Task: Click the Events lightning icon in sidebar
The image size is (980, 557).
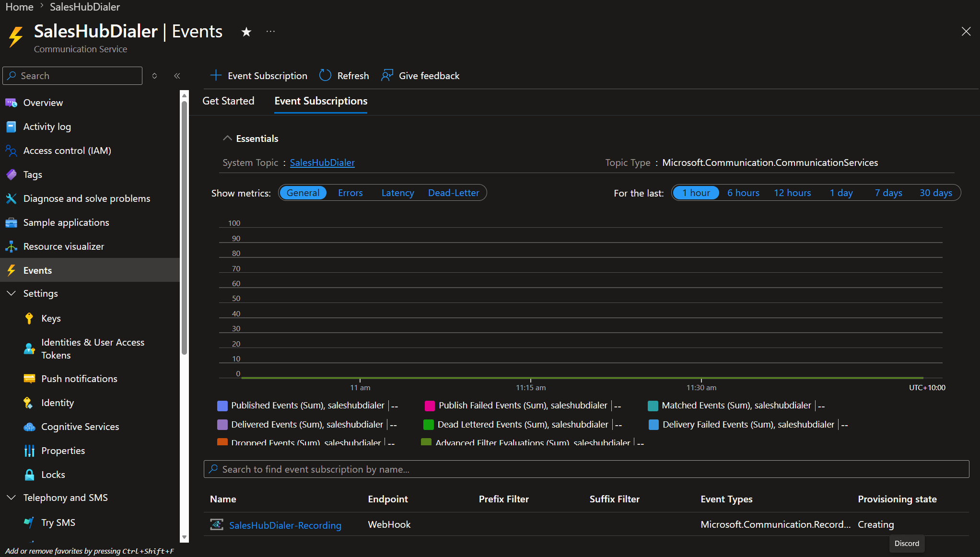Action: coord(11,270)
